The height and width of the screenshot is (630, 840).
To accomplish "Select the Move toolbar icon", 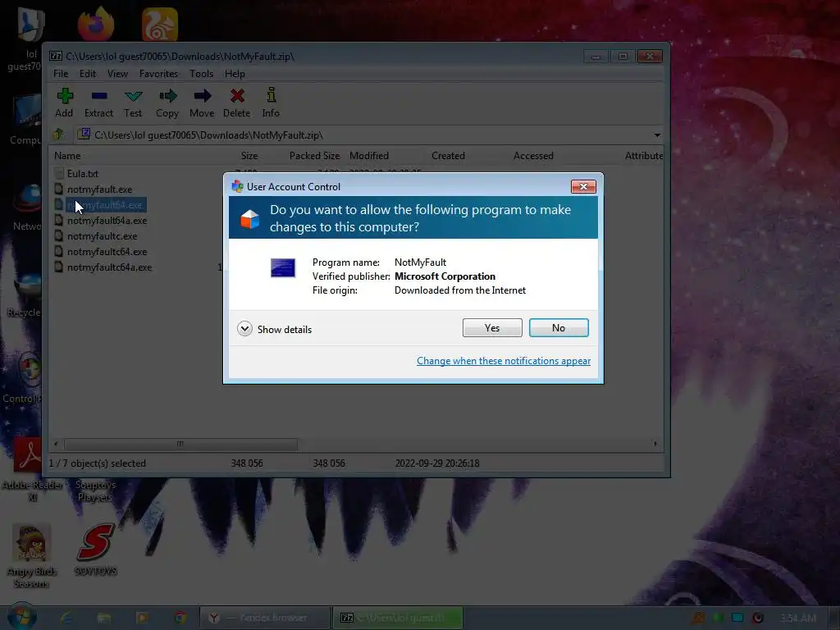I will click(202, 103).
